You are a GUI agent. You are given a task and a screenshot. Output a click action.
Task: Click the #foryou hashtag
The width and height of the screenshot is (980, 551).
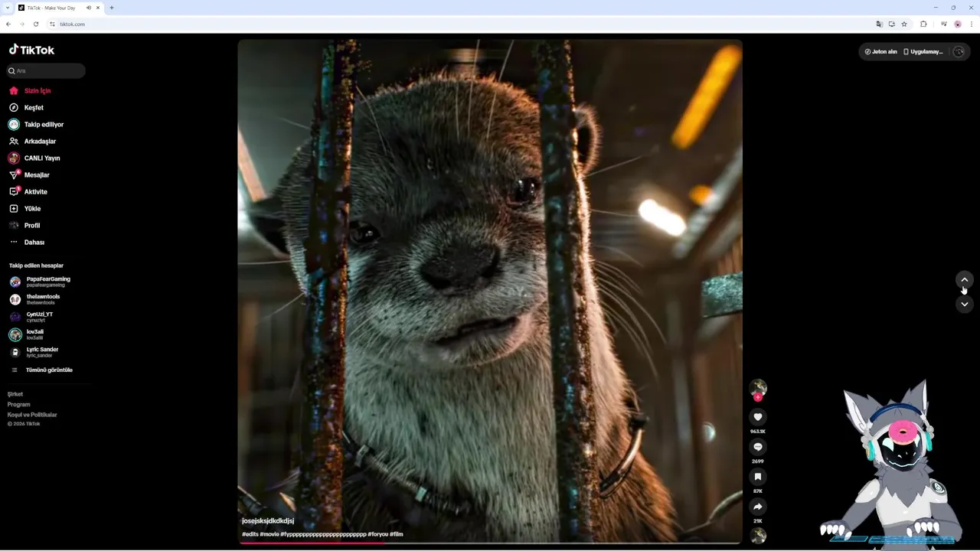pyautogui.click(x=378, y=534)
